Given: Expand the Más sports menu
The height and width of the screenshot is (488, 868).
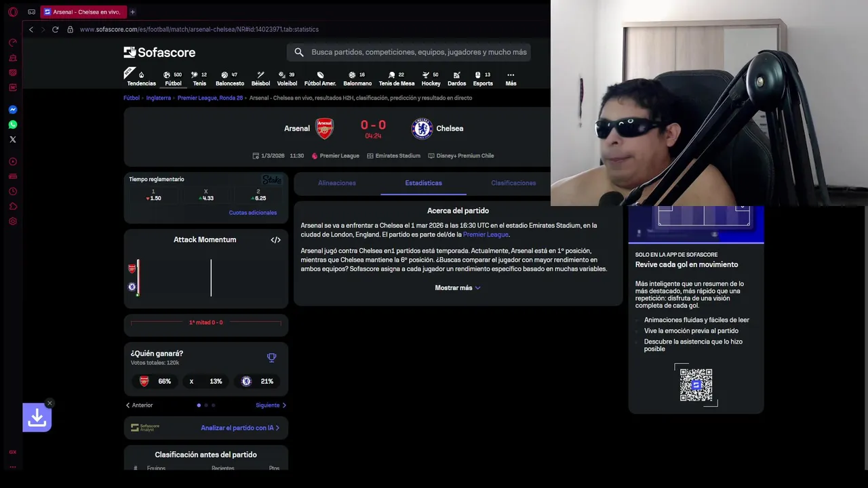Looking at the screenshot, I should pyautogui.click(x=511, y=79).
